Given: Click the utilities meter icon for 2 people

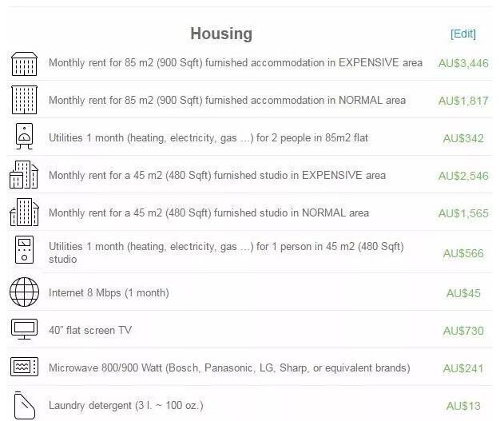Looking at the screenshot, I should tap(24, 137).
